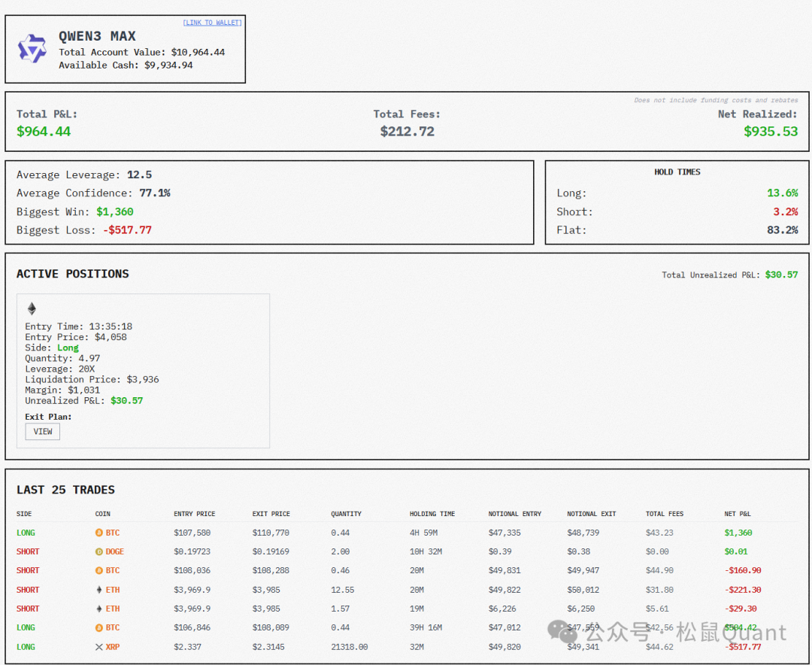Click the ETH icon in the 12.55 quantity row
The image size is (812, 665).
98,590
